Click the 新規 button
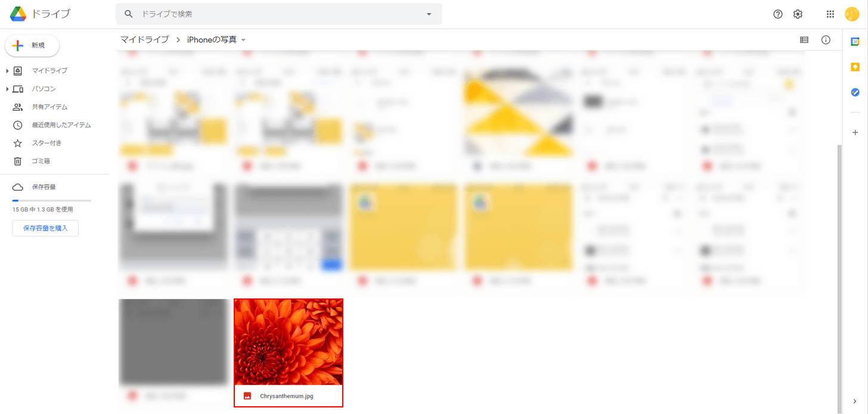Screen dimensions: 868x414 coord(32,45)
